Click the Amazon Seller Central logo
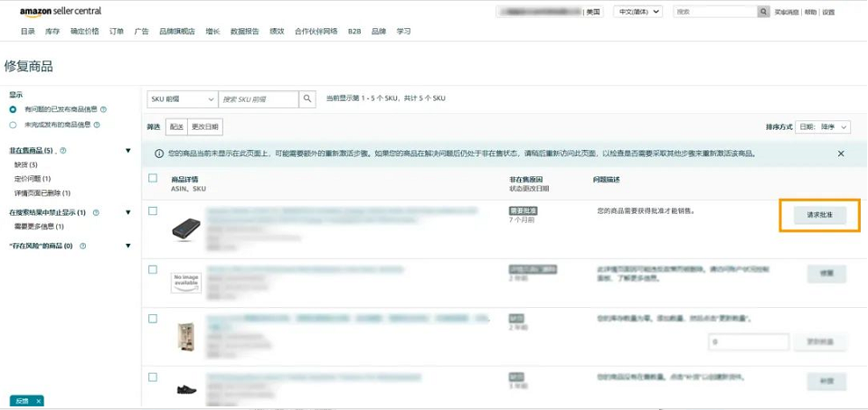868x410 pixels. pos(61,11)
